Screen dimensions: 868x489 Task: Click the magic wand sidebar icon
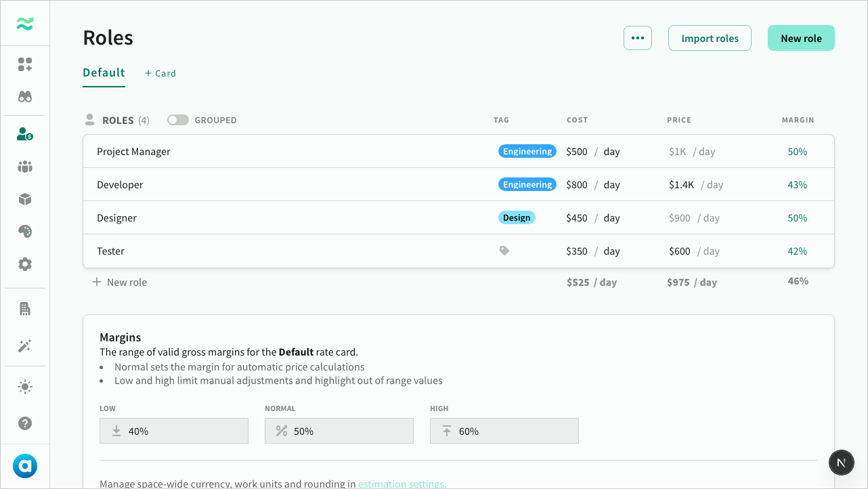pos(25,346)
